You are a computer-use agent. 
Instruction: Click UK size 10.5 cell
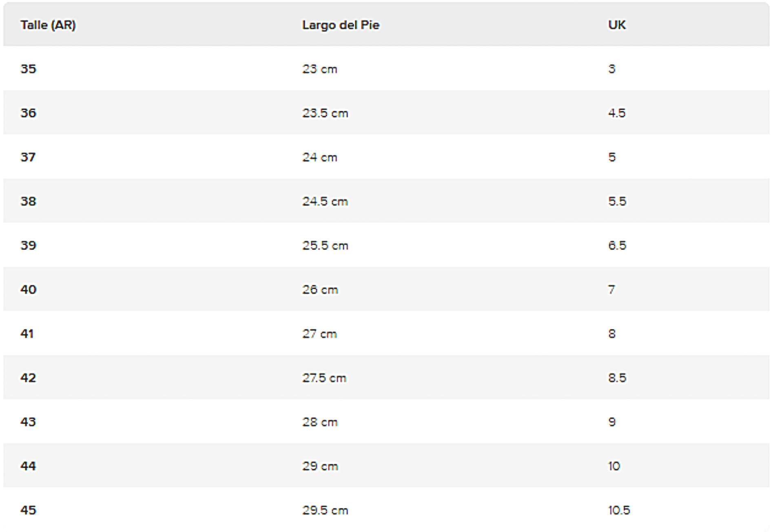click(619, 510)
